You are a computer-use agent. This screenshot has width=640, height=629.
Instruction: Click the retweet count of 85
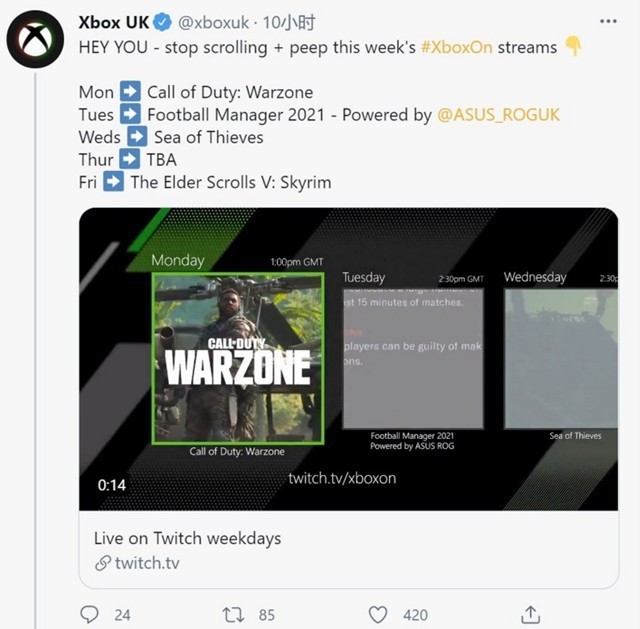[266, 614]
